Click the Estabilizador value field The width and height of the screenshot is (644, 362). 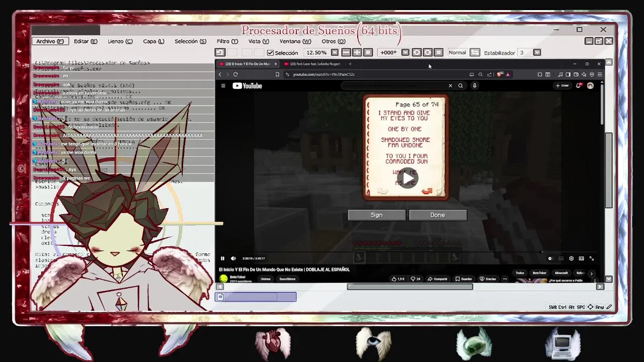525,52
